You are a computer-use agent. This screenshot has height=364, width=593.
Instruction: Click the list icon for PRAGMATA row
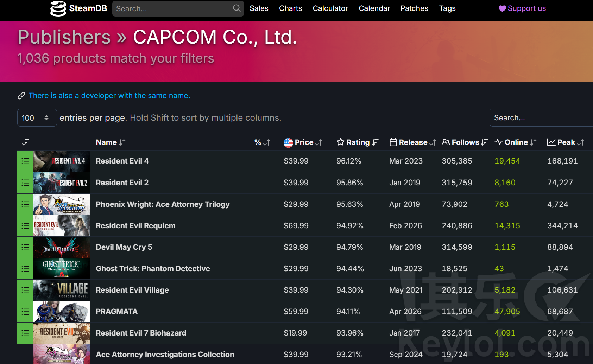[x=25, y=312]
